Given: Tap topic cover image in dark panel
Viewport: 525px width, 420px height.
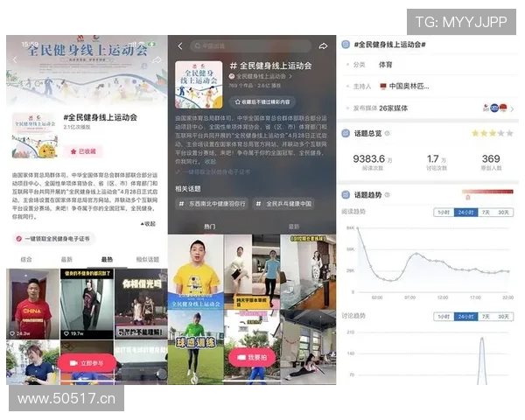Looking at the screenshot, I should click(199, 84).
